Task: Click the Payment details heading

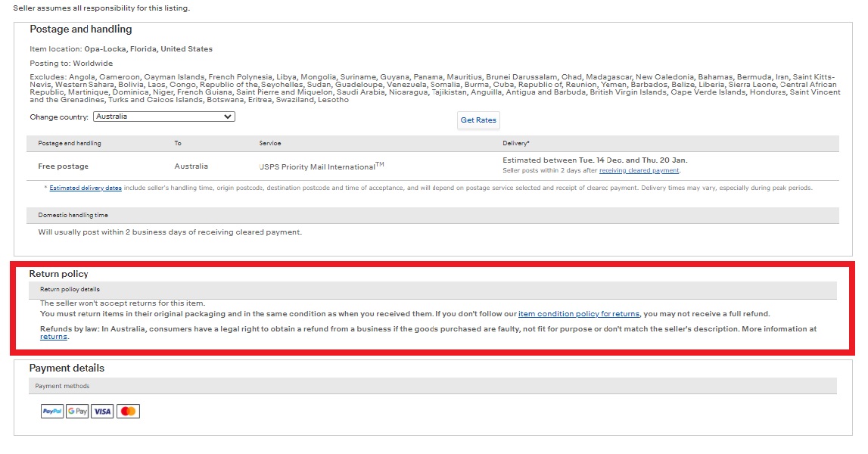Action: click(x=67, y=368)
